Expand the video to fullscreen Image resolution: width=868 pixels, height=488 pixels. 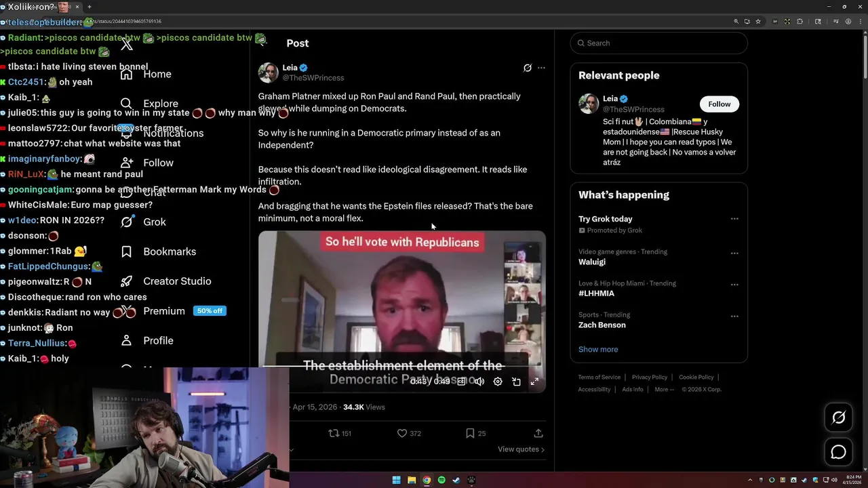[534, 382]
